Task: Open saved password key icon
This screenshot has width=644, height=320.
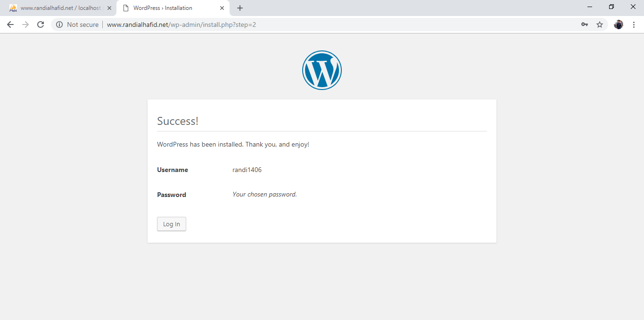Action: click(585, 25)
